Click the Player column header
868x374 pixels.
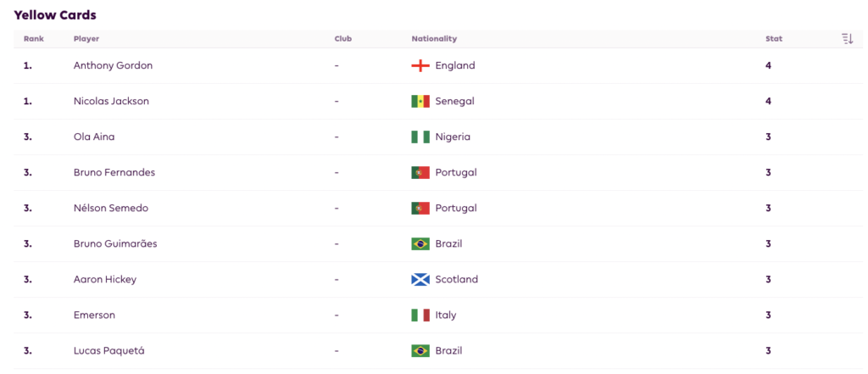pos(86,39)
